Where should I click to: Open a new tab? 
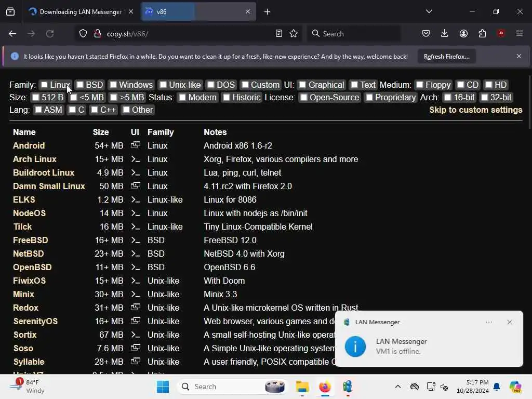point(268,12)
